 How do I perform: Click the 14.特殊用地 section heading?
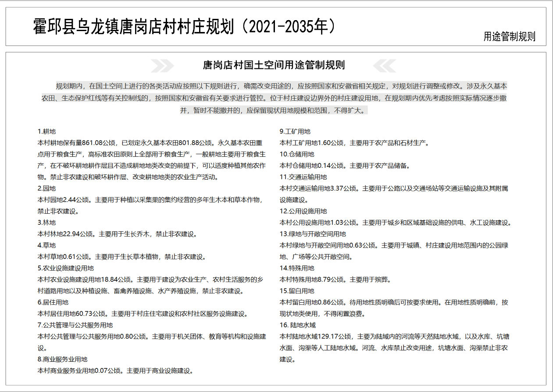(297, 268)
